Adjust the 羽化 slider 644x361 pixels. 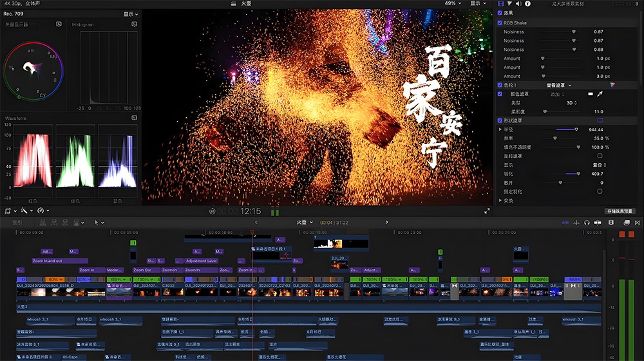(x=560, y=174)
